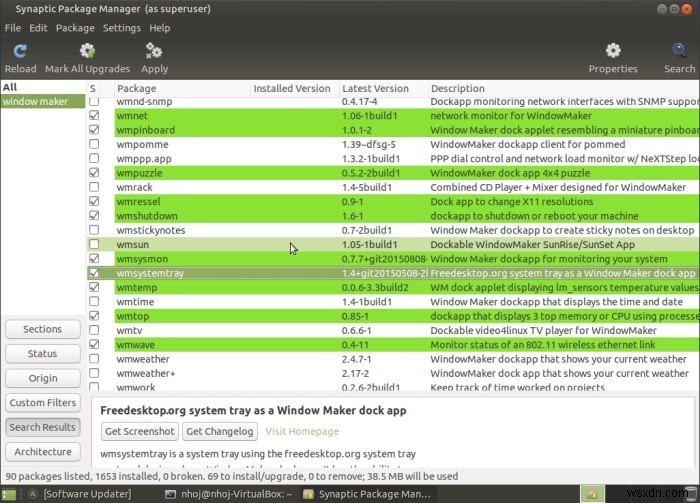The image size is (700, 503).
Task: Select the wmtop package row
Action: coord(393,316)
